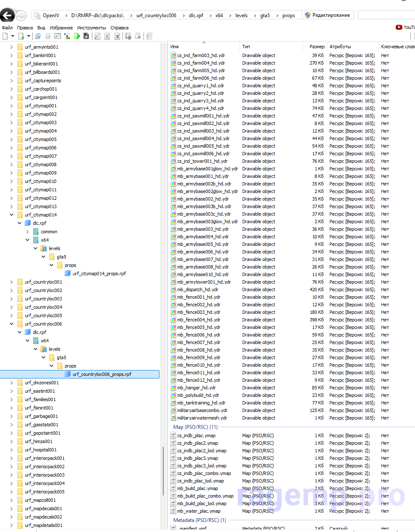Viewport: 415px width, 532px height.
Task: Click the red YouTube icon
Action: [x=399, y=27]
